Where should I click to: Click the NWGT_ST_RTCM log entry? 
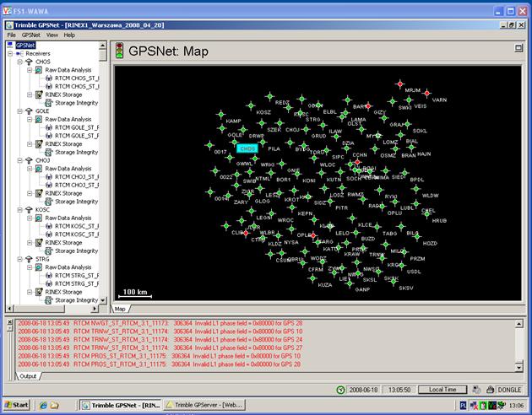160,323
